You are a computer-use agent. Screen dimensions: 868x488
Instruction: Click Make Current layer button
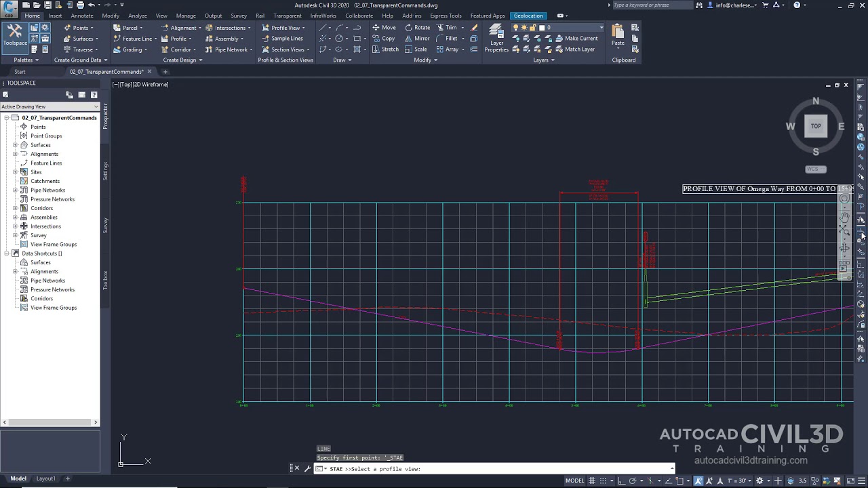pyautogui.click(x=576, y=39)
